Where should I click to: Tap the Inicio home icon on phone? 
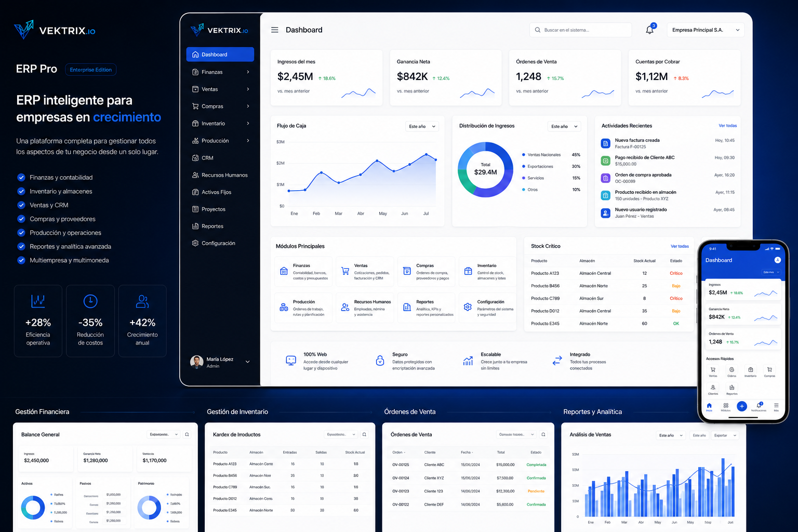click(709, 405)
